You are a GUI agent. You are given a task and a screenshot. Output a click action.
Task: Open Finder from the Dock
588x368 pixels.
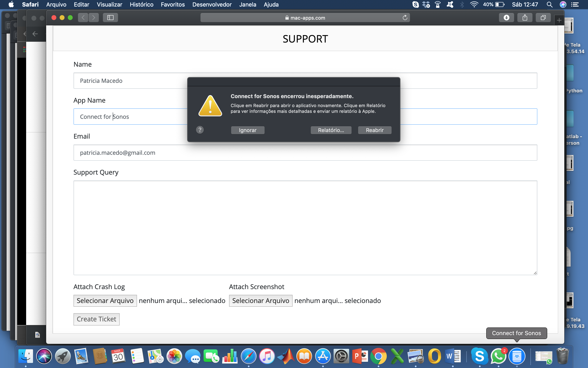click(26, 356)
